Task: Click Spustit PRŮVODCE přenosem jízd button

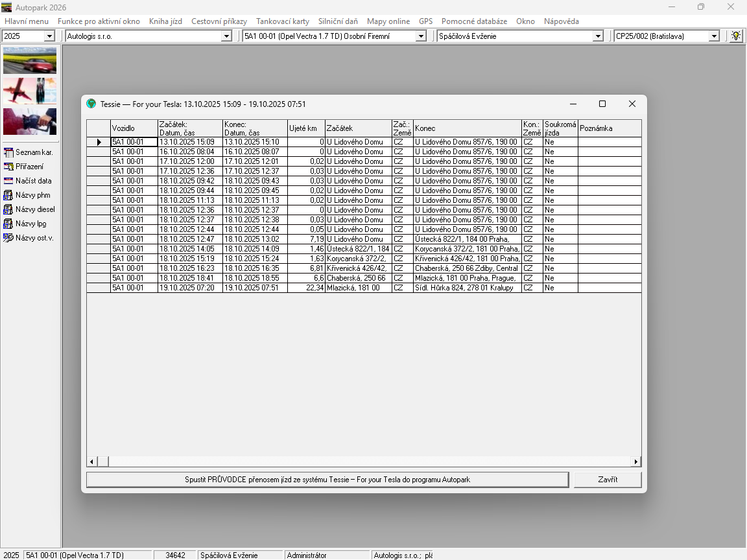Action: click(x=327, y=480)
